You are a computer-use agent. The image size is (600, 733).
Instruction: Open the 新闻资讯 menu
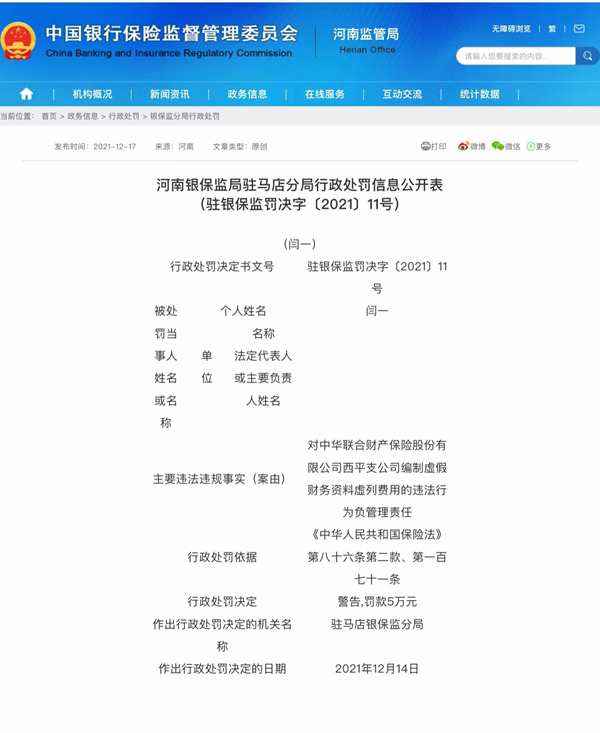(169, 94)
